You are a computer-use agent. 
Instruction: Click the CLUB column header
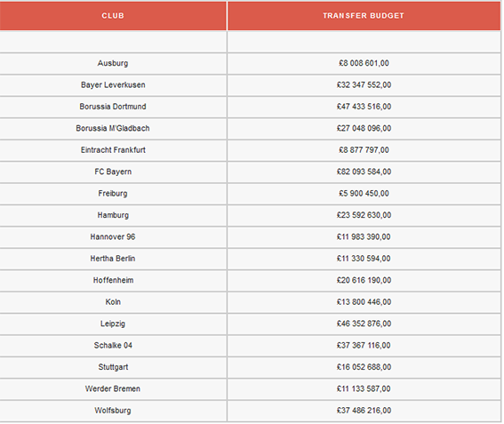(113, 16)
